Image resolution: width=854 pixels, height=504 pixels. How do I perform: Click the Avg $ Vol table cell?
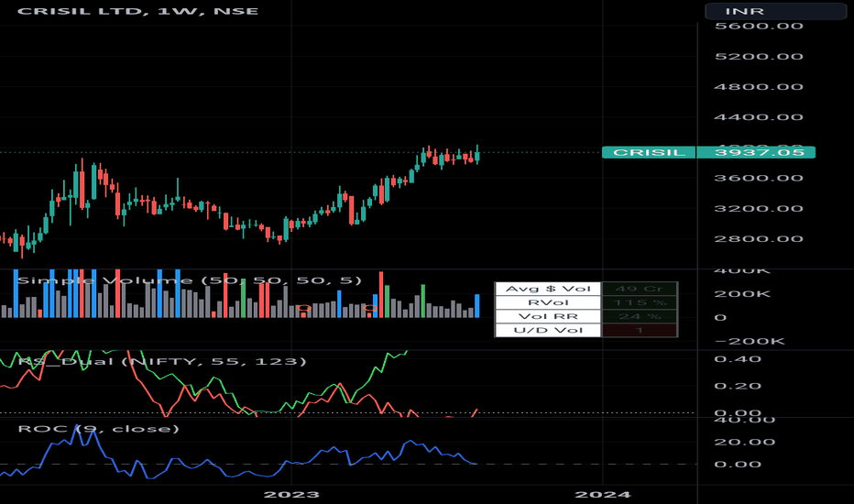coord(548,289)
